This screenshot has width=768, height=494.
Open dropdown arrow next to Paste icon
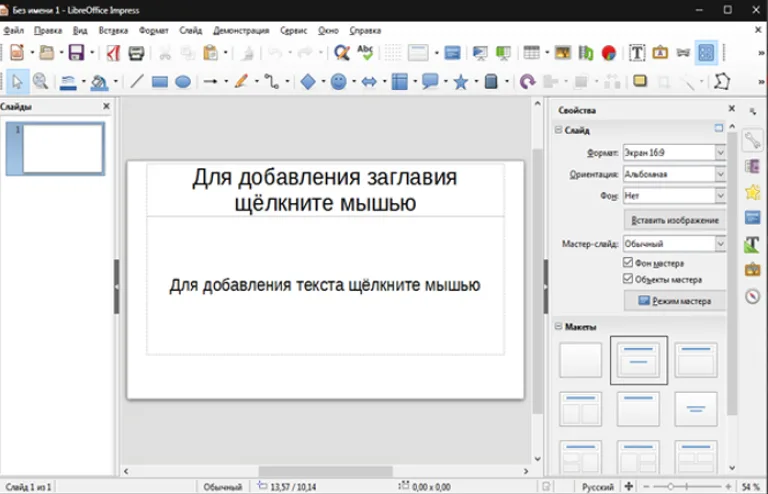click(225, 52)
